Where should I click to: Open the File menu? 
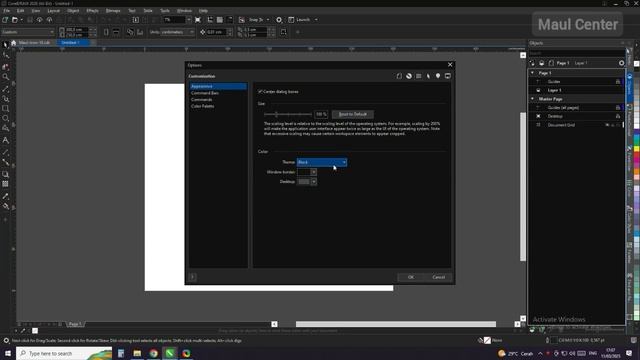[x=7, y=11]
